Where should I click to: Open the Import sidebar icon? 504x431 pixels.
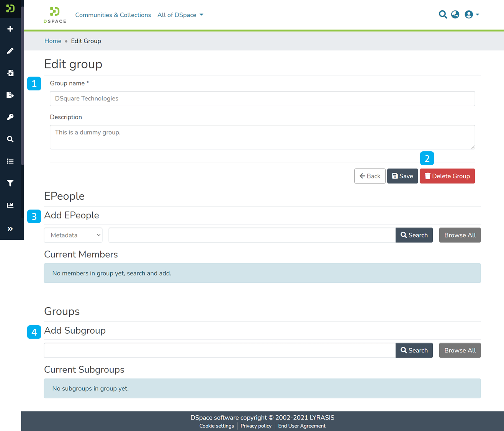[10, 73]
